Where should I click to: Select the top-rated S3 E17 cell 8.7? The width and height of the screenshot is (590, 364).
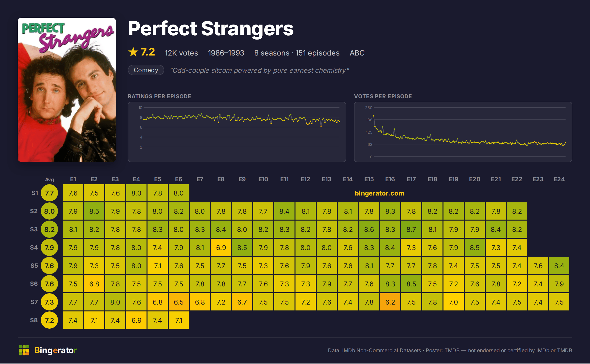[411, 229]
